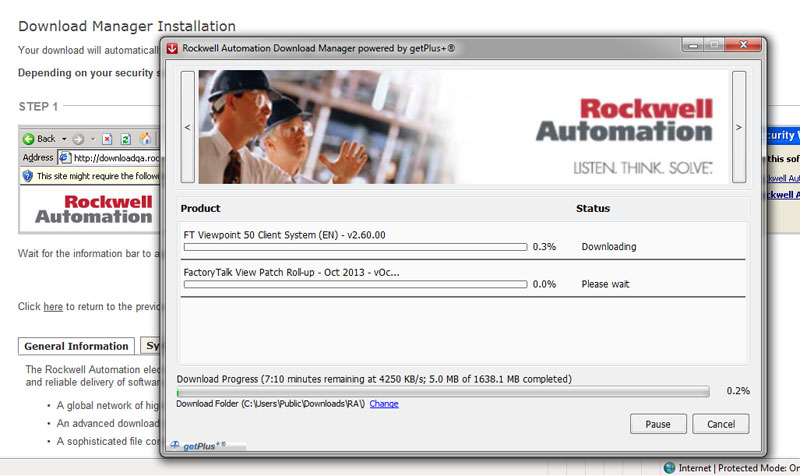
Task: Click the Refresh icon in browser toolbar image
Action: [x=126, y=139]
